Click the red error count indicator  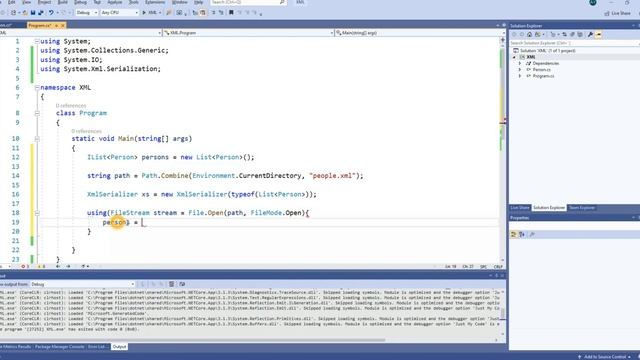point(24,267)
